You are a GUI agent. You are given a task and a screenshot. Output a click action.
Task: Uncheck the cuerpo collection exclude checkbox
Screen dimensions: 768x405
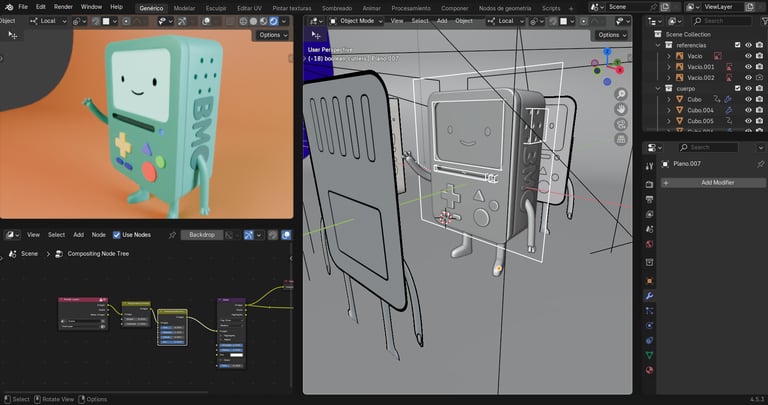[738, 89]
